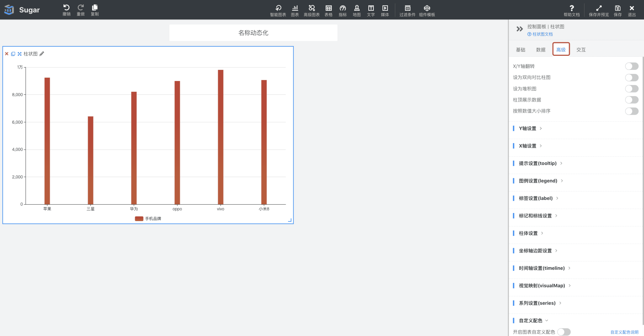
Task: Expand X轴设置 section
Action: 530,146
